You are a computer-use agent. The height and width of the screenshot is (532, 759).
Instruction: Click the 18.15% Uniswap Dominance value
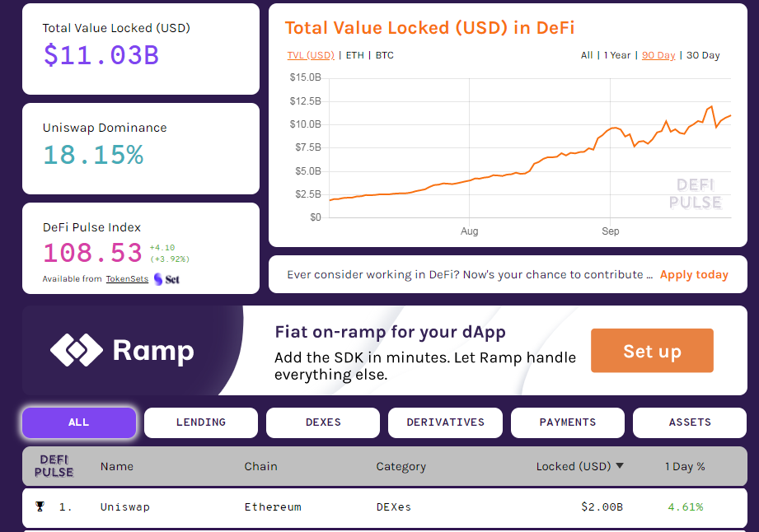click(x=93, y=155)
